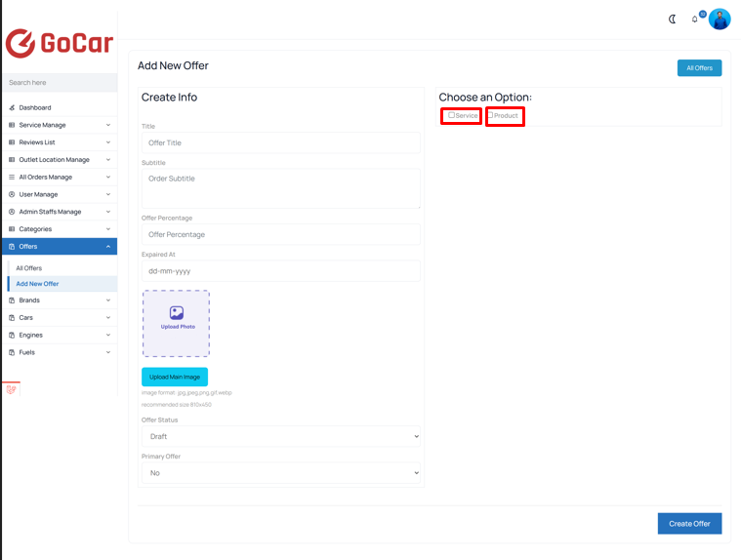Expand the Brands chevron
The height and width of the screenshot is (560, 741).
[x=108, y=300]
